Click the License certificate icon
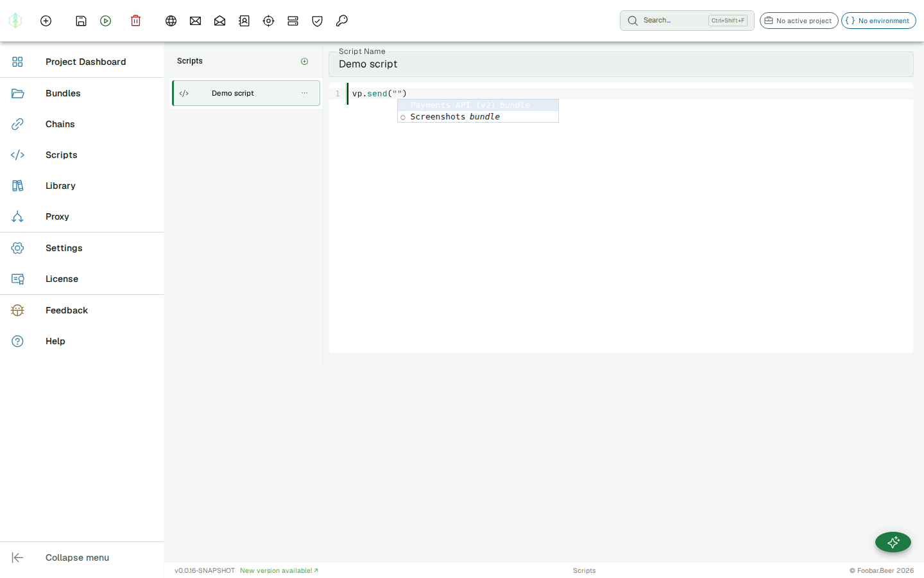Screen dimensions: 924x578 pos(17,279)
